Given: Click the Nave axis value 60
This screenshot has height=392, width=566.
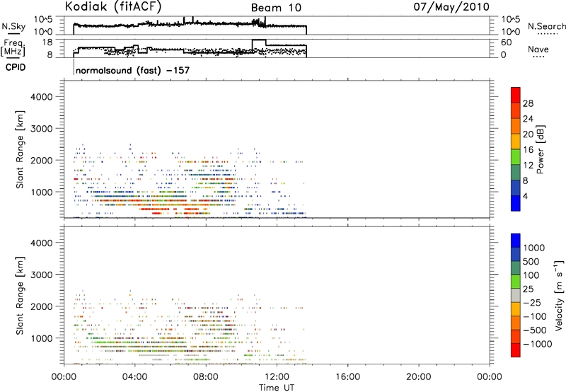Looking at the screenshot, I should pos(507,42).
